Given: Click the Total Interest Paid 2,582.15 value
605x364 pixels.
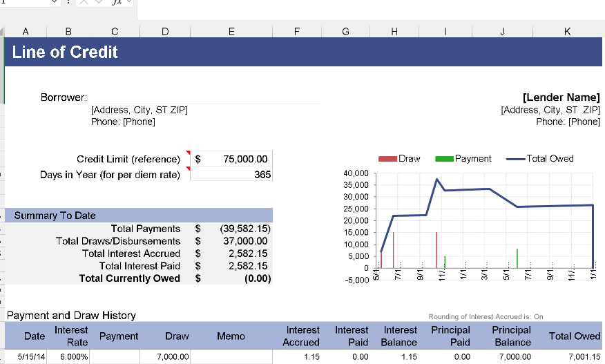Looking at the screenshot, I should click(x=248, y=266).
